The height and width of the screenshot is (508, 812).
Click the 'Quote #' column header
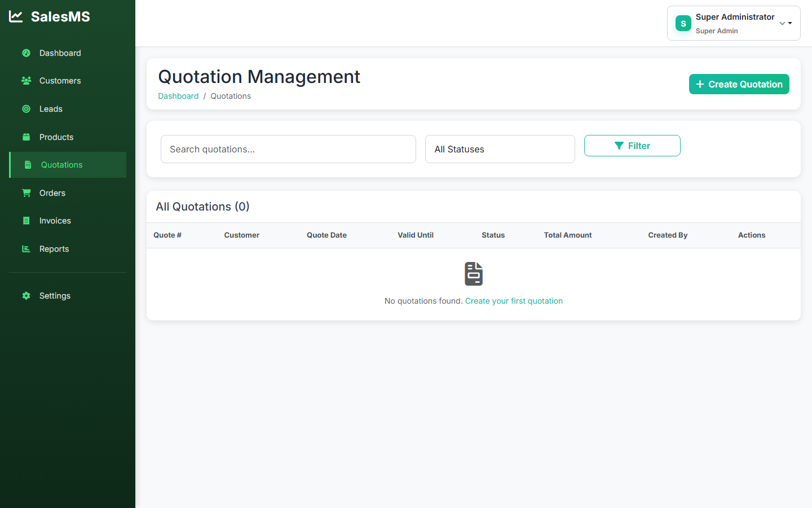click(167, 235)
